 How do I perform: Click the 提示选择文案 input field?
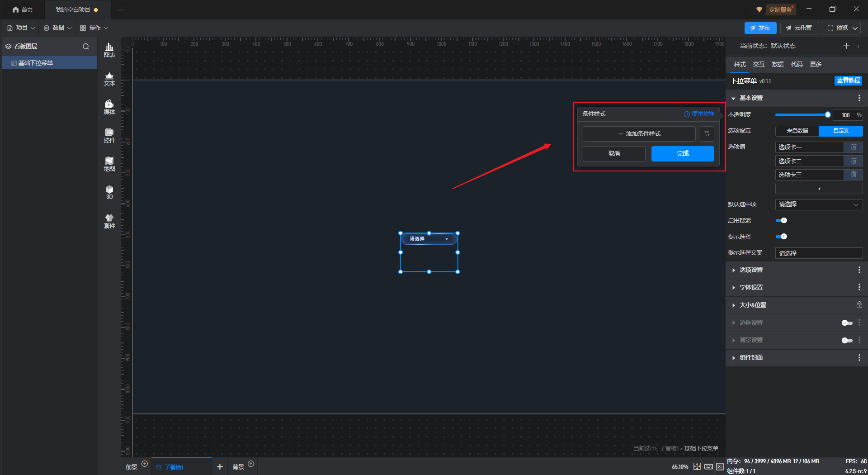pyautogui.click(x=819, y=253)
